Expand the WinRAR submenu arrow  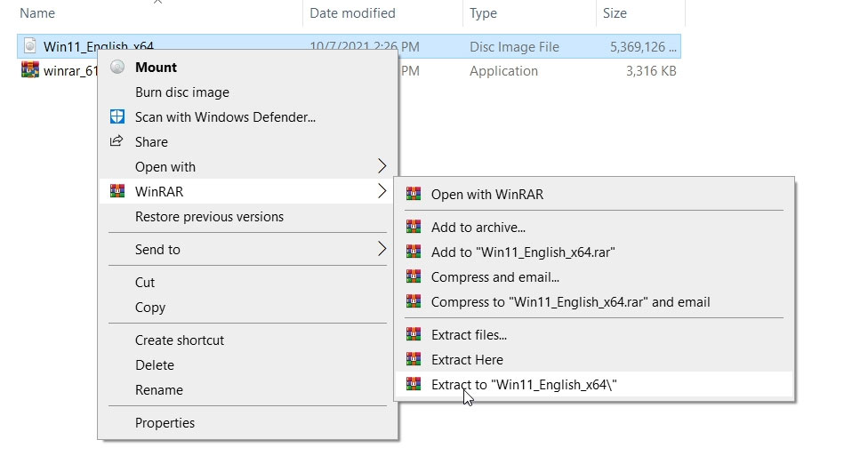(x=382, y=192)
